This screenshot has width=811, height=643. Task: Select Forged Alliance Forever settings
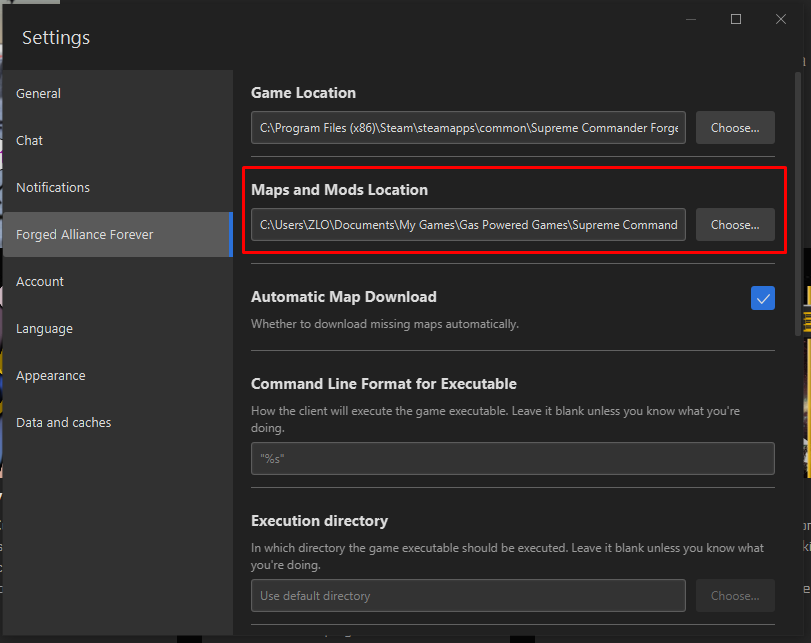point(118,234)
